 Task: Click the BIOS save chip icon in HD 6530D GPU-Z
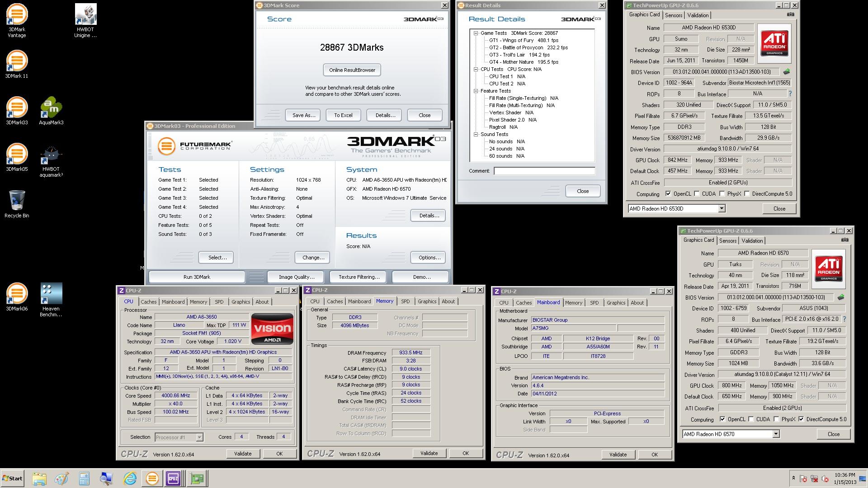787,71
